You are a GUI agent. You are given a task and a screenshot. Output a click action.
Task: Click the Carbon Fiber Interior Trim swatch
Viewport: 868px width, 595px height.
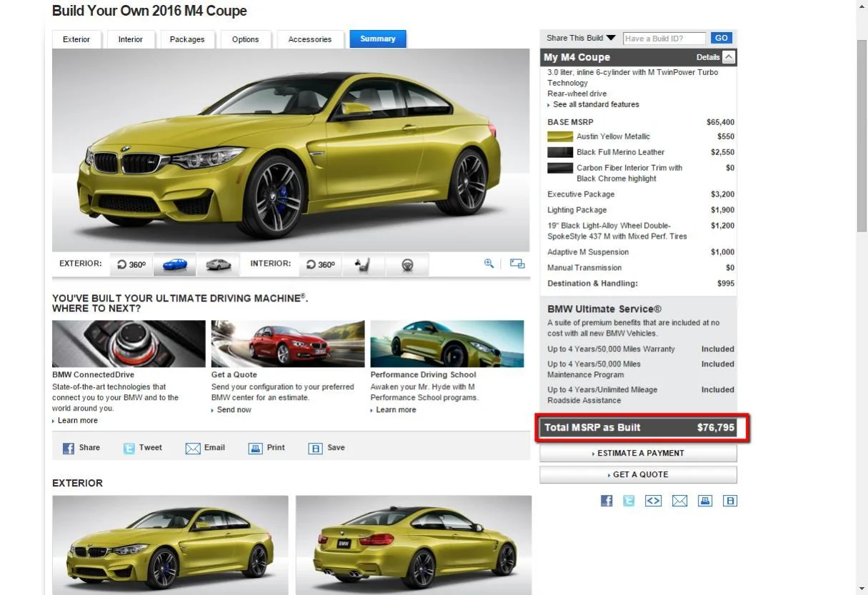[560, 168]
